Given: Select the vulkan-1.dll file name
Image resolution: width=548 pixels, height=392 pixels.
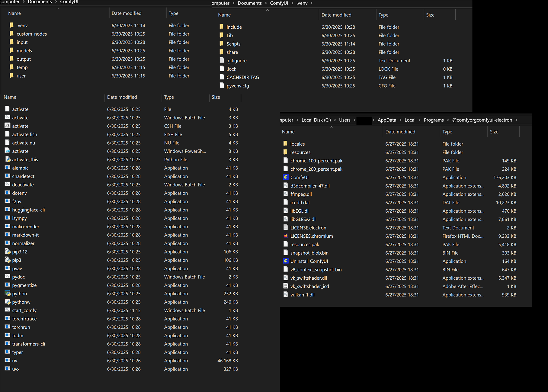Looking at the screenshot, I should pyautogui.click(x=302, y=295).
